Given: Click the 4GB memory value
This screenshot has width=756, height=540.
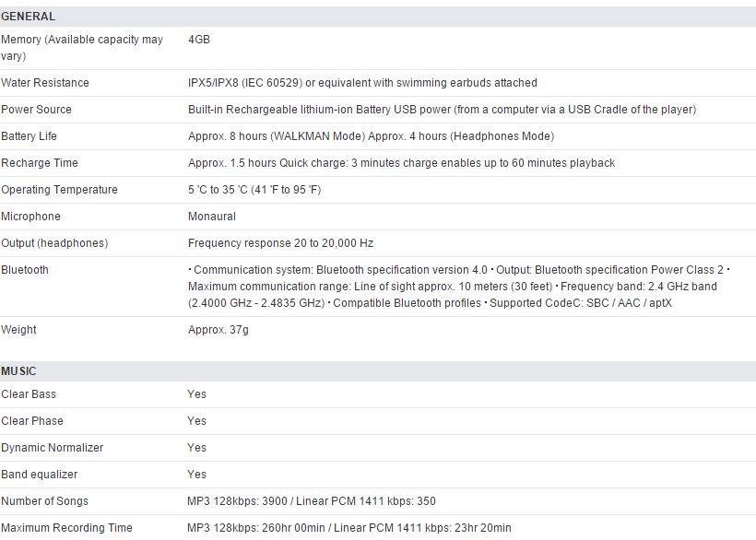Looking at the screenshot, I should pyautogui.click(x=198, y=40).
